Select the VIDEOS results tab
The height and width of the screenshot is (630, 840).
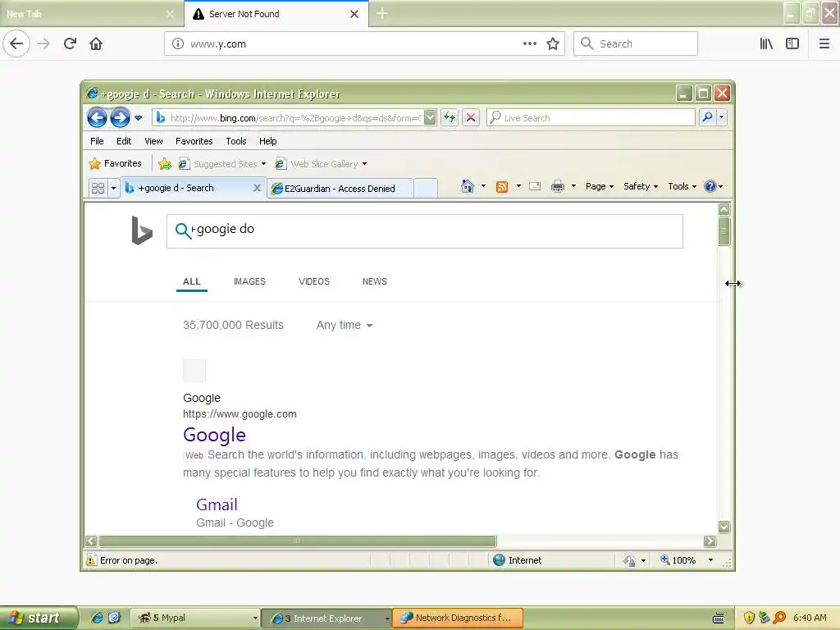coord(314,281)
